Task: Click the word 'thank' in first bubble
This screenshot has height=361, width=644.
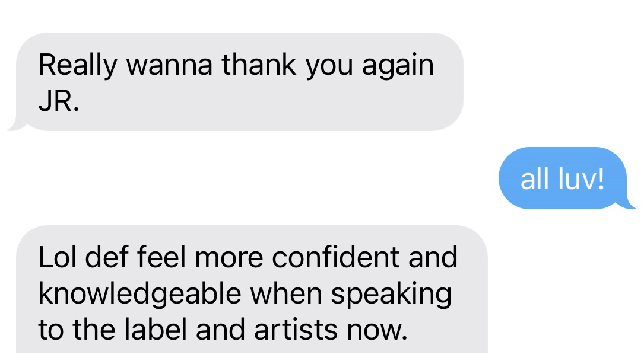Action: 259,65
